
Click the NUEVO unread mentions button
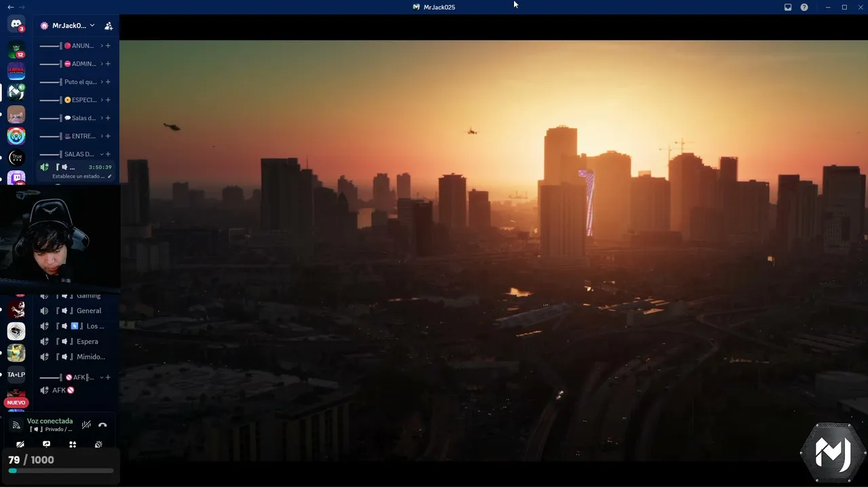click(16, 403)
